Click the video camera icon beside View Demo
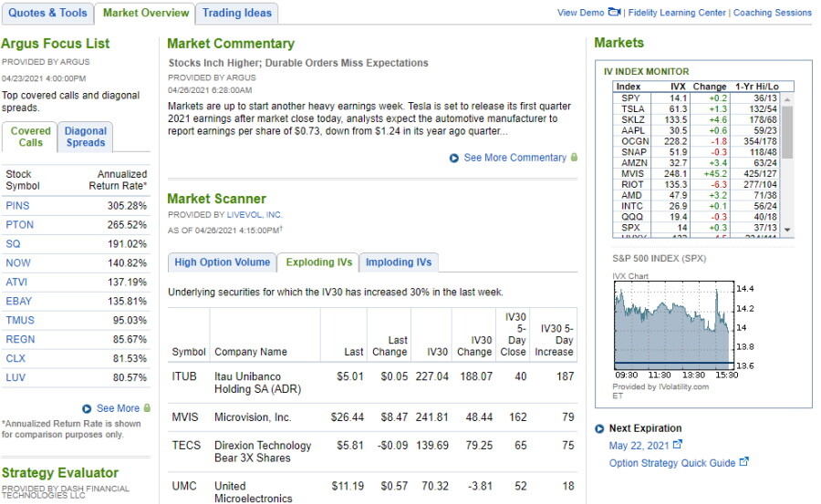821x504 pixels. (614, 12)
